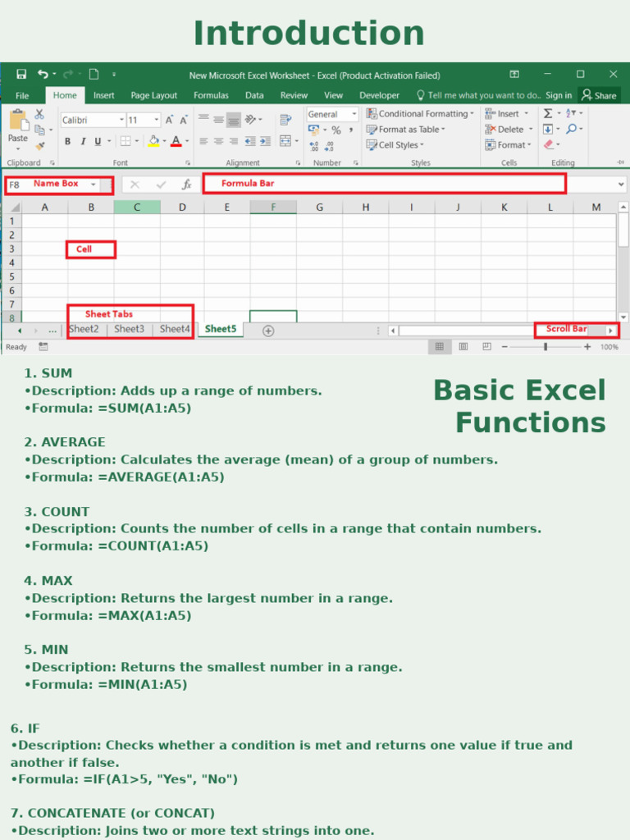The width and height of the screenshot is (630, 840).
Task: Click the Orientation text-angle icon
Action: [x=250, y=119]
